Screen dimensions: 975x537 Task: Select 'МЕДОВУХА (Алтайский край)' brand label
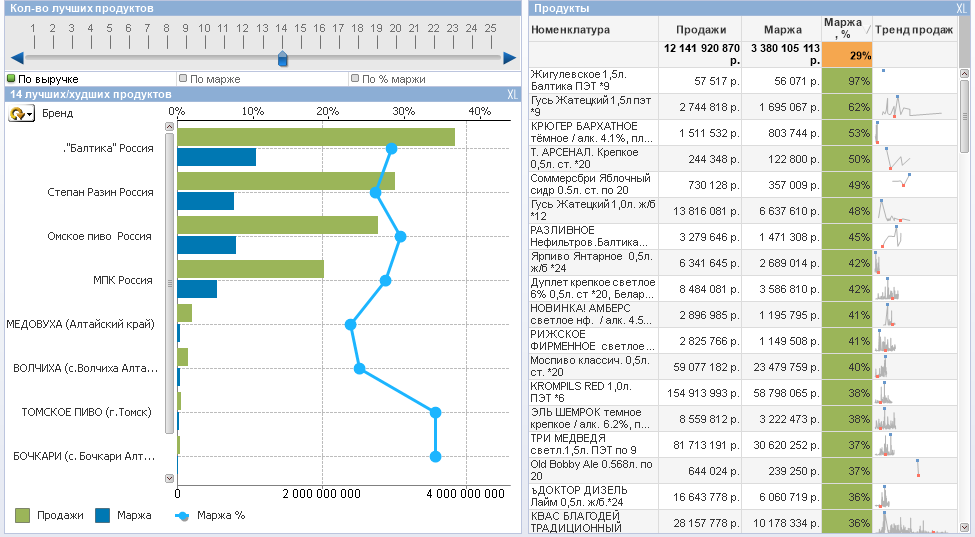click(80, 324)
